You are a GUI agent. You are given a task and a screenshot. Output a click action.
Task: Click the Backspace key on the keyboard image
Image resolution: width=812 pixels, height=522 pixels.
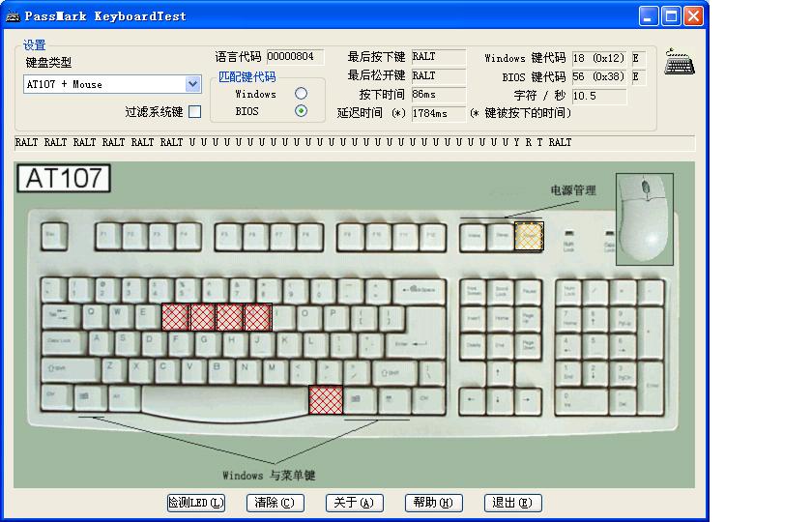click(x=420, y=290)
